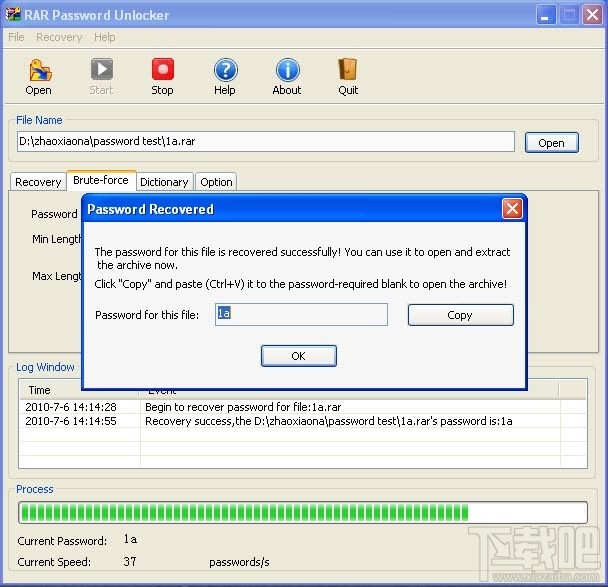
Task: Close the Password Recovered dialog
Action: [512, 209]
